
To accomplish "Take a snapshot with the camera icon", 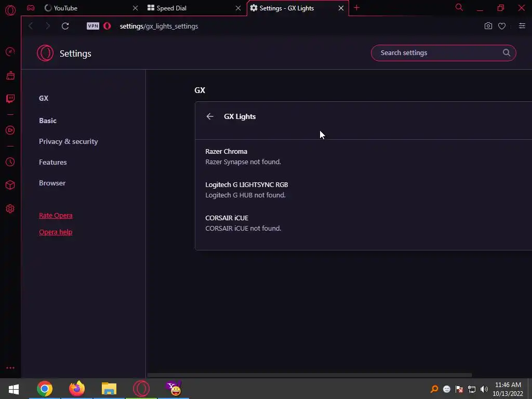I will (488, 26).
